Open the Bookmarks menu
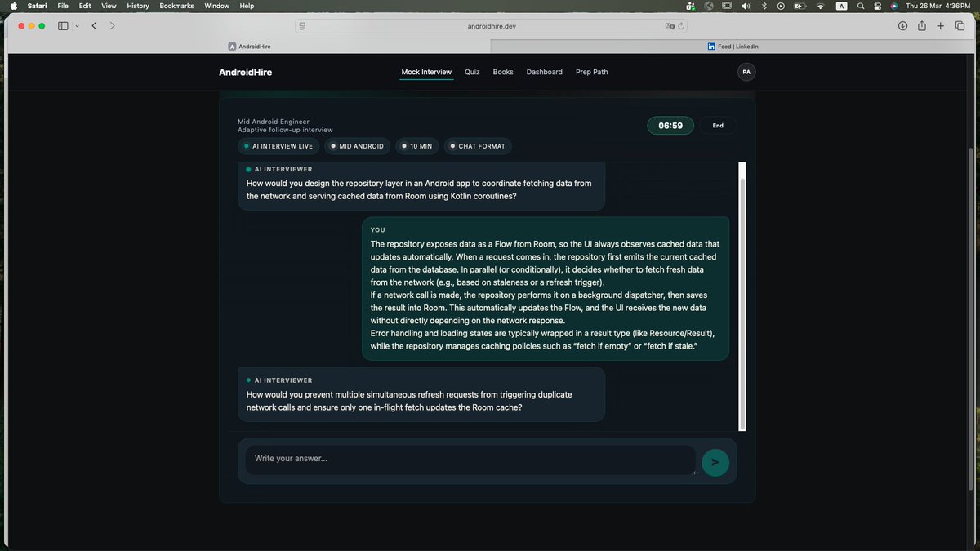Viewport: 980px width, 551px height. 178,6
